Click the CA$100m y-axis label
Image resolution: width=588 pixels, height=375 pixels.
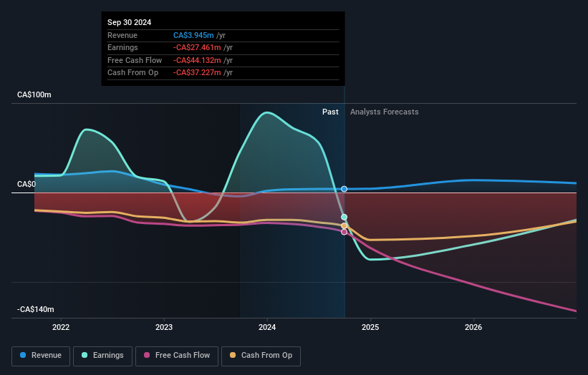tap(34, 94)
